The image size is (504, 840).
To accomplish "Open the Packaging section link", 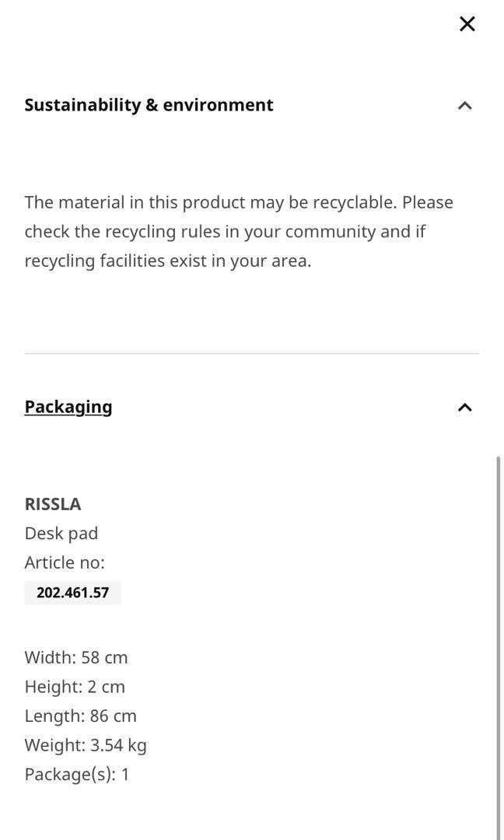I will tap(68, 406).
